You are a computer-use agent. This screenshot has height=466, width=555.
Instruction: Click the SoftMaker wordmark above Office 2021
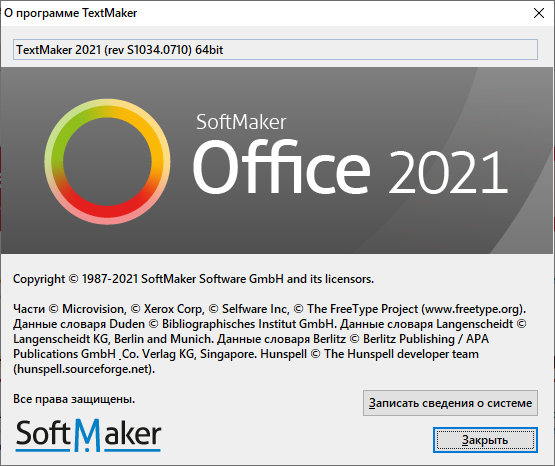241,122
